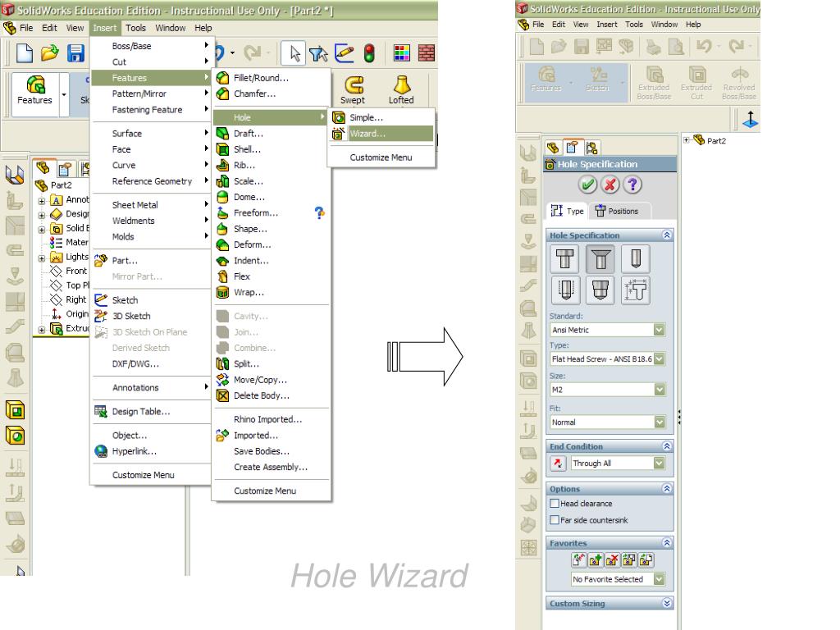Switch to the Type tab
This screenshot has height=630, width=840.
coord(568,211)
